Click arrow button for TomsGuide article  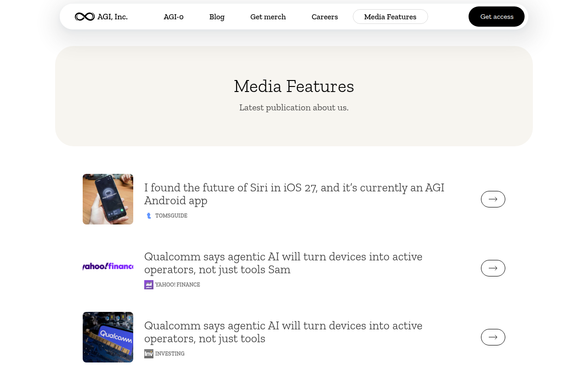(493, 199)
